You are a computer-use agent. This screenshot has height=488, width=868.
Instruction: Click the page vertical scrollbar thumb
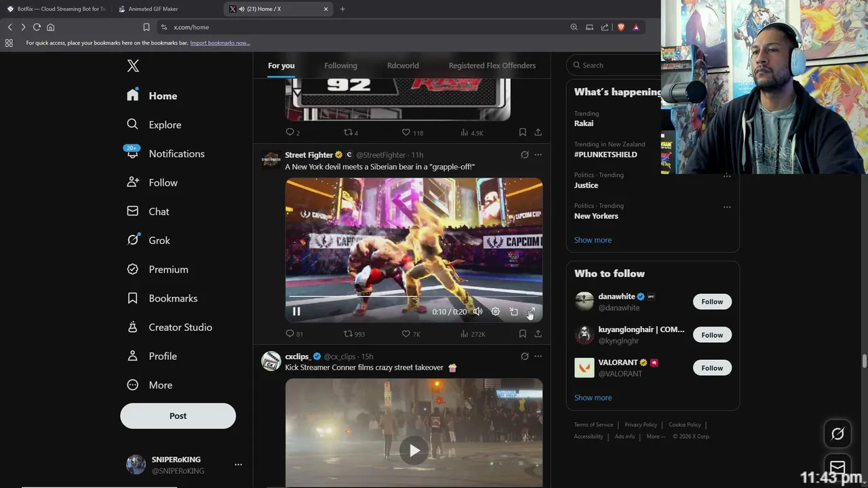(864, 361)
